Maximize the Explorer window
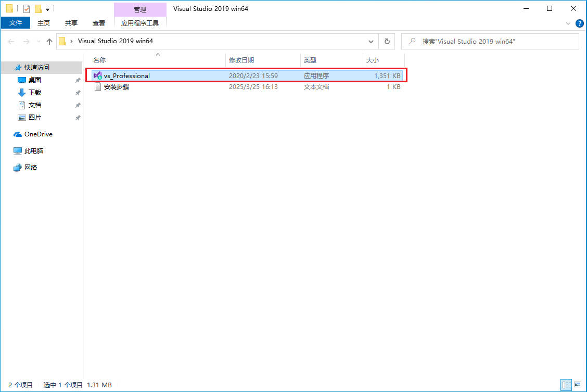The image size is (587, 392). tap(549, 9)
